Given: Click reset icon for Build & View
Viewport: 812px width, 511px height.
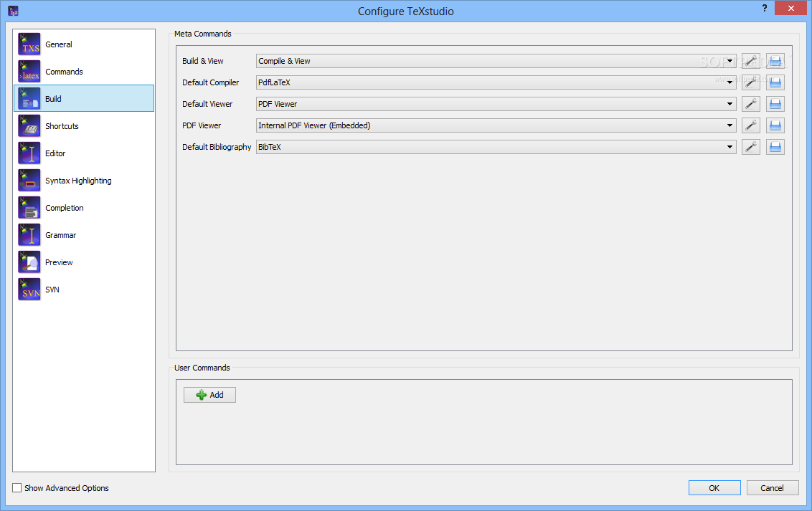Looking at the screenshot, I should (x=775, y=61).
